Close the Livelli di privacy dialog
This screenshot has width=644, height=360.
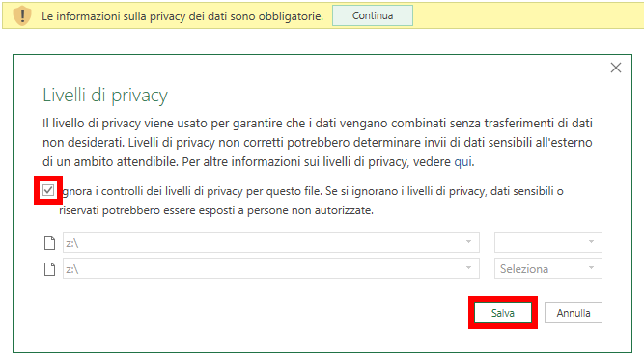coord(616,68)
